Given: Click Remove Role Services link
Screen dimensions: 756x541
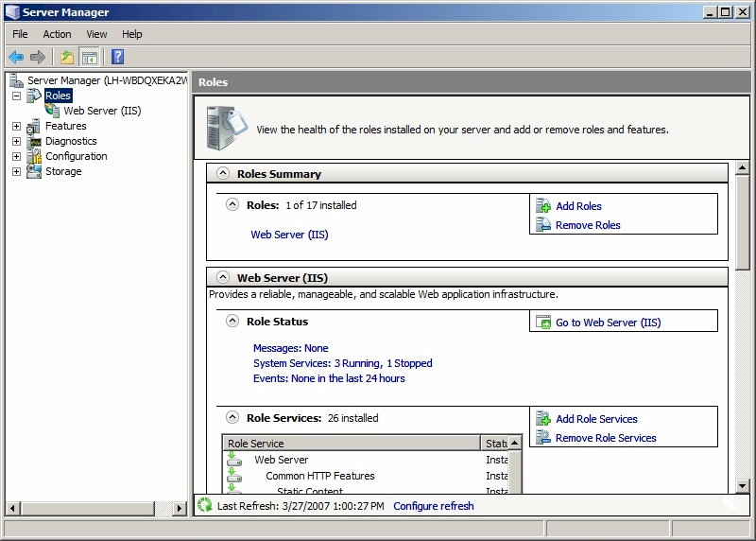Looking at the screenshot, I should 606,438.
